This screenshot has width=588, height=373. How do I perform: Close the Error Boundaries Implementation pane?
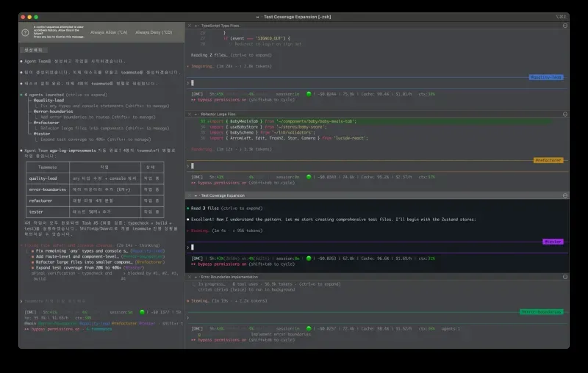coord(190,276)
